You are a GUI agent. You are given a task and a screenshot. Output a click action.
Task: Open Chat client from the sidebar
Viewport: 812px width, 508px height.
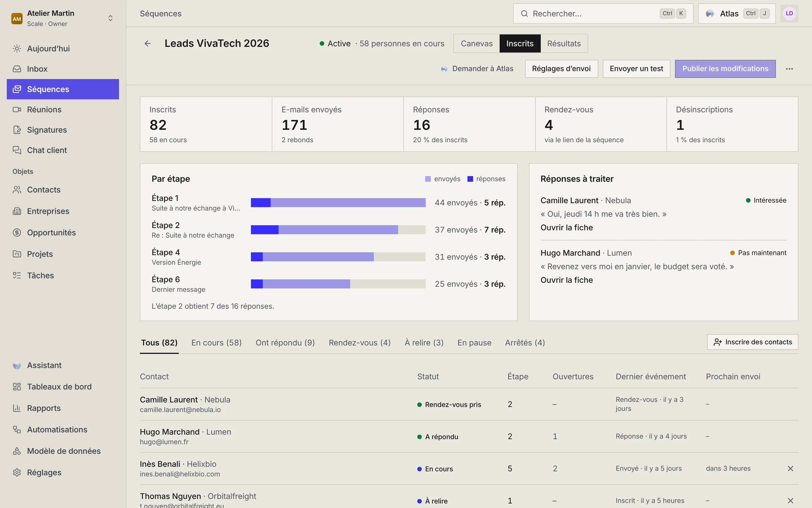(x=63, y=150)
